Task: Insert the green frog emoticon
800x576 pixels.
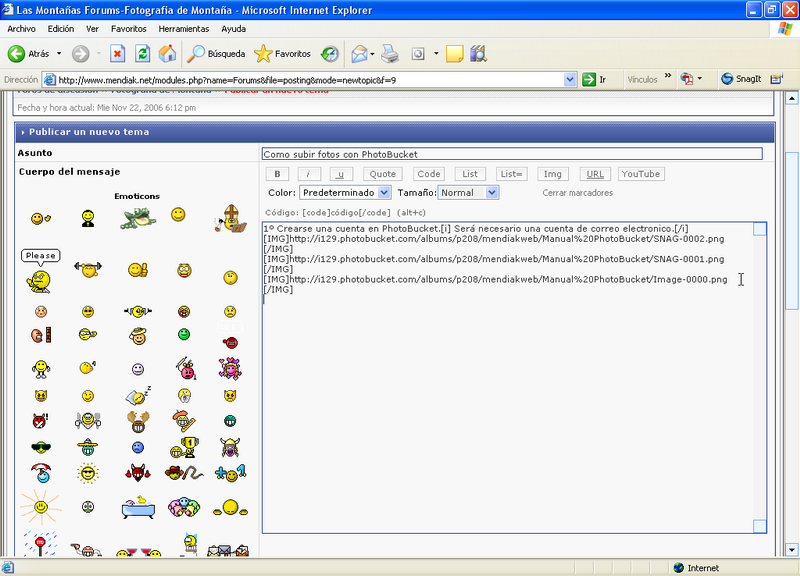Action: click(138, 218)
